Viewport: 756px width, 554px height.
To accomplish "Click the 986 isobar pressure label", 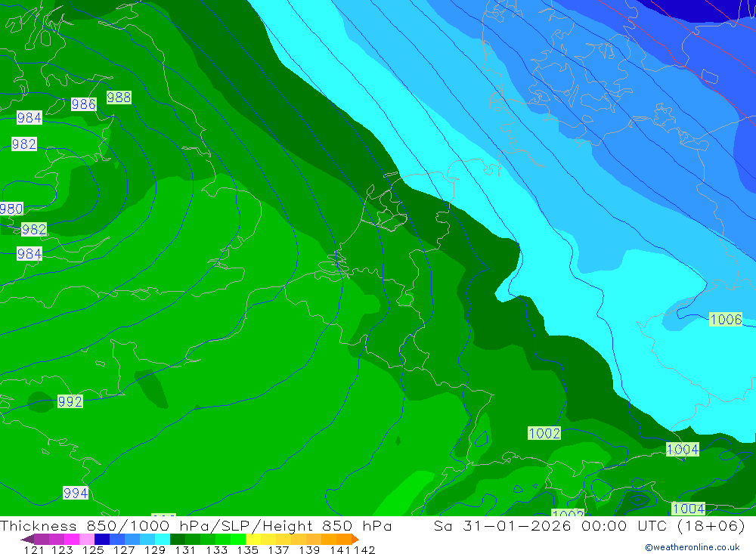I will click(x=83, y=104).
